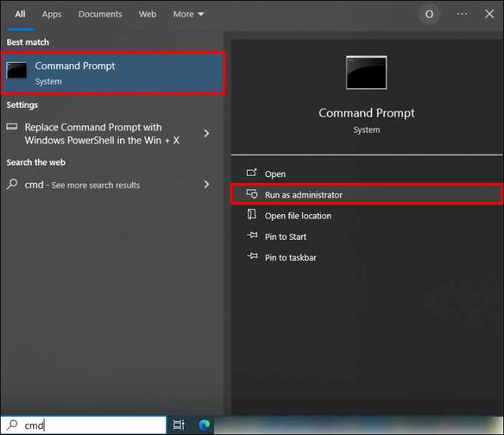Click the Open window icon
504x435 pixels.
coord(252,173)
